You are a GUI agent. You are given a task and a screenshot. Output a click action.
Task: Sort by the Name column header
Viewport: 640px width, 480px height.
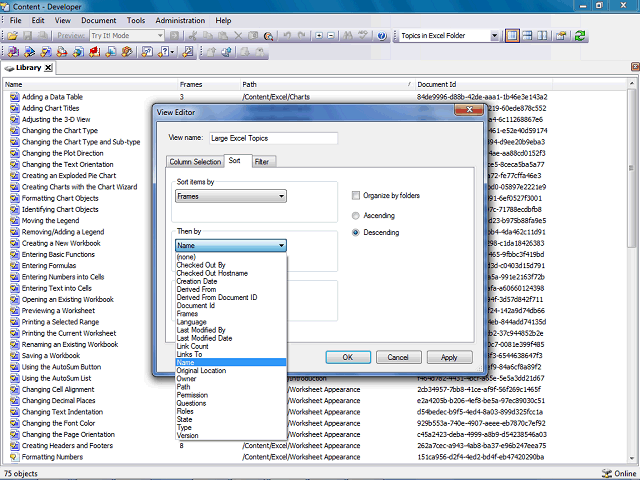tap(90, 84)
